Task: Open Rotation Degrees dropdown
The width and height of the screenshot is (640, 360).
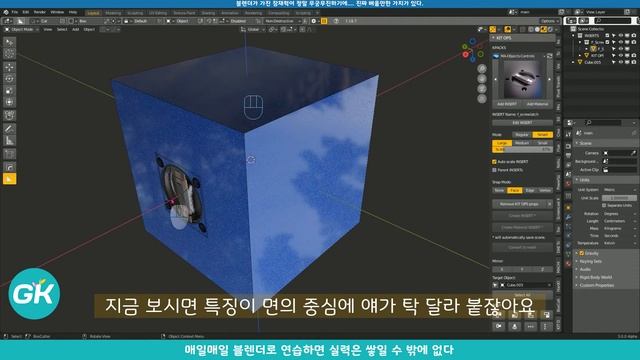Action: click(x=619, y=213)
